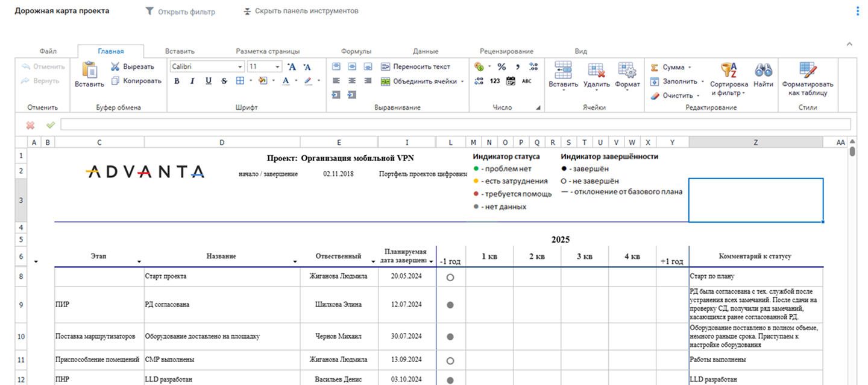The height and width of the screenshot is (385, 868).
Task: Open the font size 11 dropdown
Action: tap(278, 67)
